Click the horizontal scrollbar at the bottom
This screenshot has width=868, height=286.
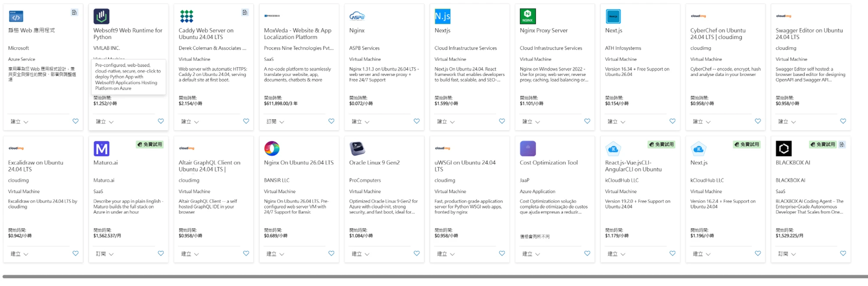434,276
